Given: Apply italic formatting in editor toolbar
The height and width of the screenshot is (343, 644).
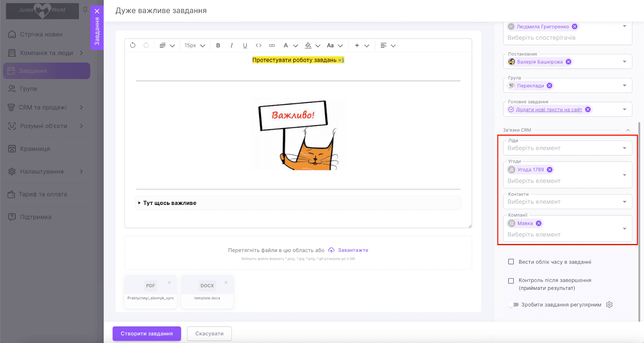Looking at the screenshot, I should (x=231, y=45).
